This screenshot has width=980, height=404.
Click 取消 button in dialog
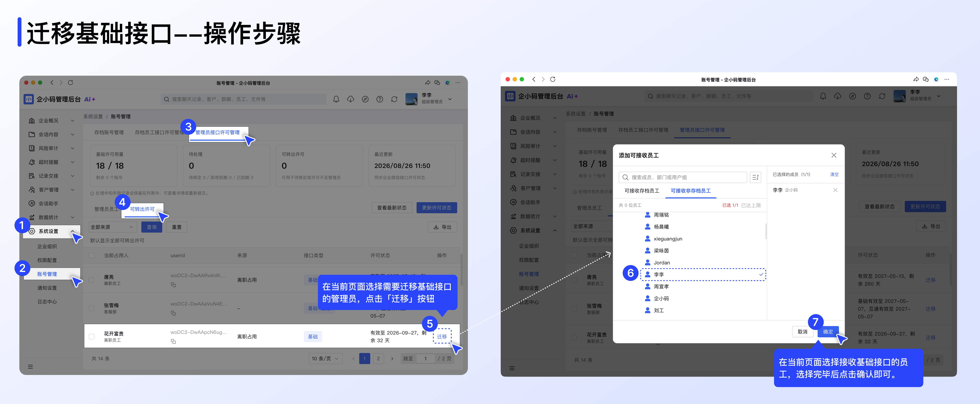(x=802, y=332)
